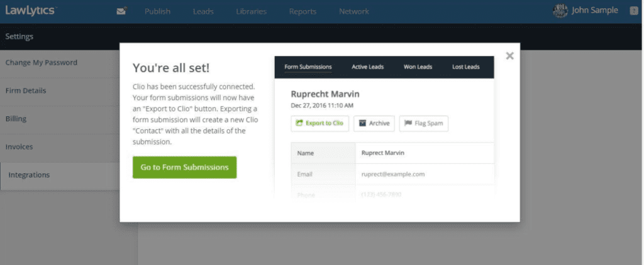Click the flag icon on Flag Spam
This screenshot has height=265, width=644.
(x=408, y=123)
